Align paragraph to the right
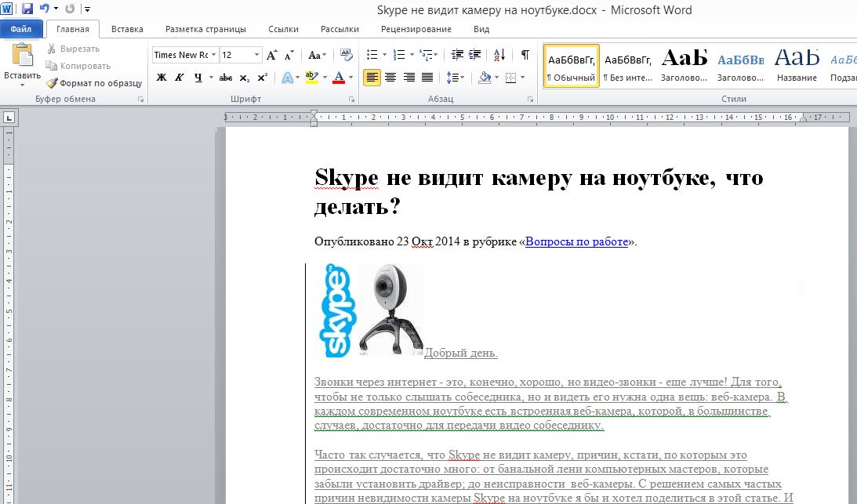 409,78
